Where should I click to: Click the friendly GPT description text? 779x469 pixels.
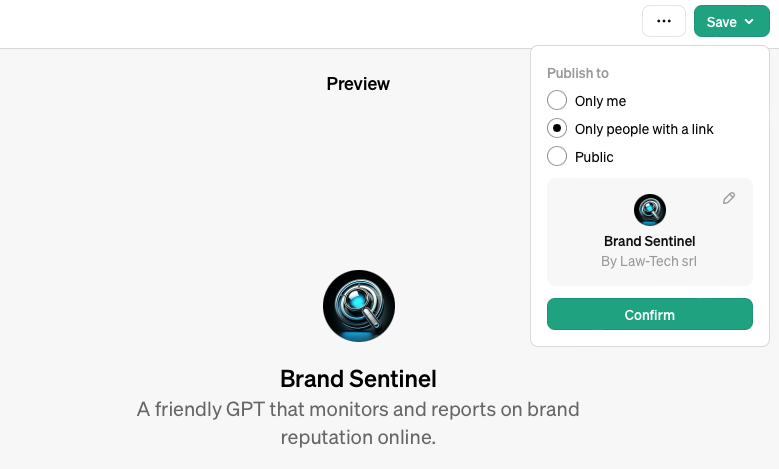[358, 423]
